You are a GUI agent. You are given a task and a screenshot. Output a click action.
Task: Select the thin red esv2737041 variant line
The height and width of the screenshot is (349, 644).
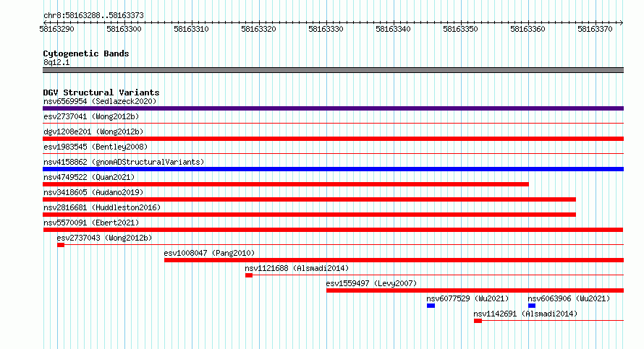pos(333,123)
